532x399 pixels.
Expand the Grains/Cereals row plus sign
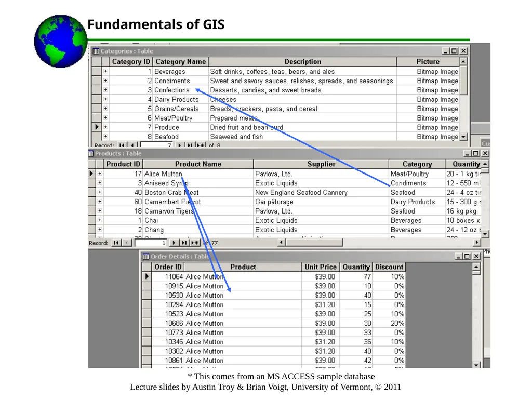tap(105, 108)
